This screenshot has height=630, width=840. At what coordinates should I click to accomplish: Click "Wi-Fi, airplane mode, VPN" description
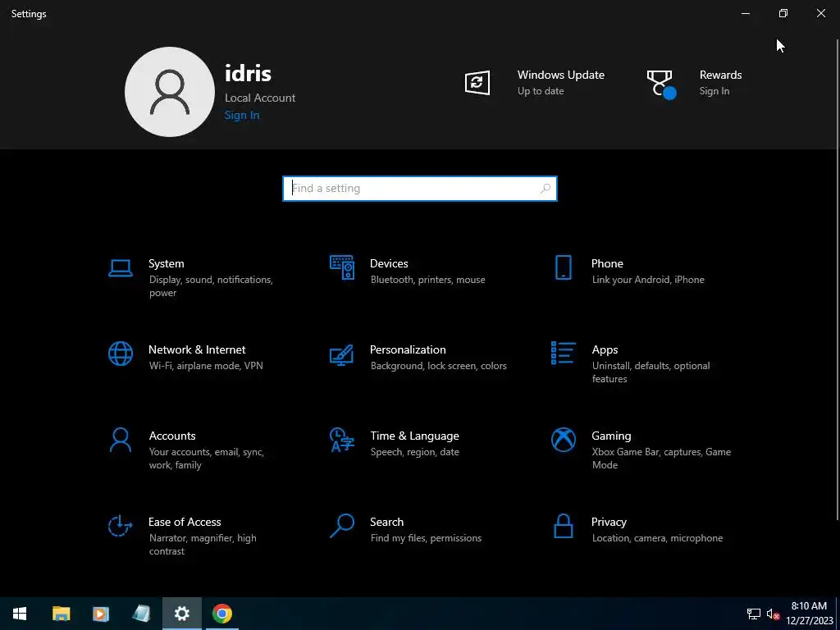pyautogui.click(x=206, y=366)
